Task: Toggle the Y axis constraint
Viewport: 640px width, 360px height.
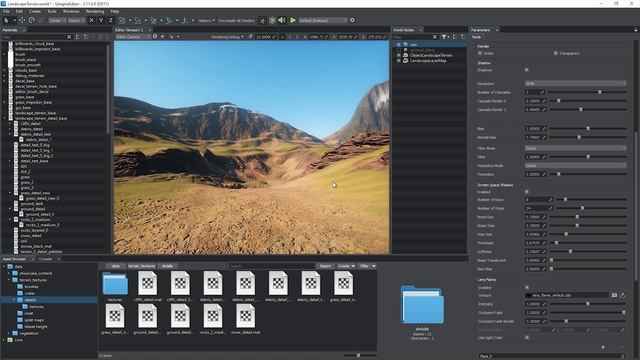Action: [x=101, y=20]
